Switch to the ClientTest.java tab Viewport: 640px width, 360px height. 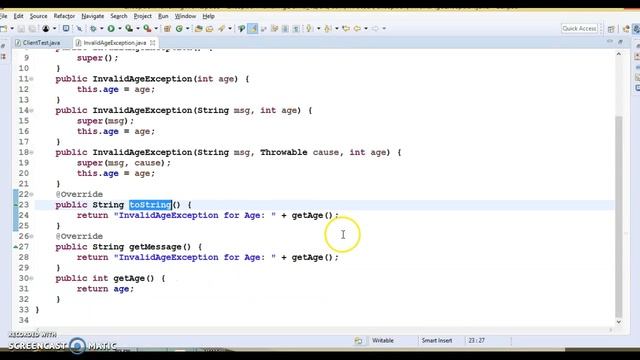click(38, 42)
